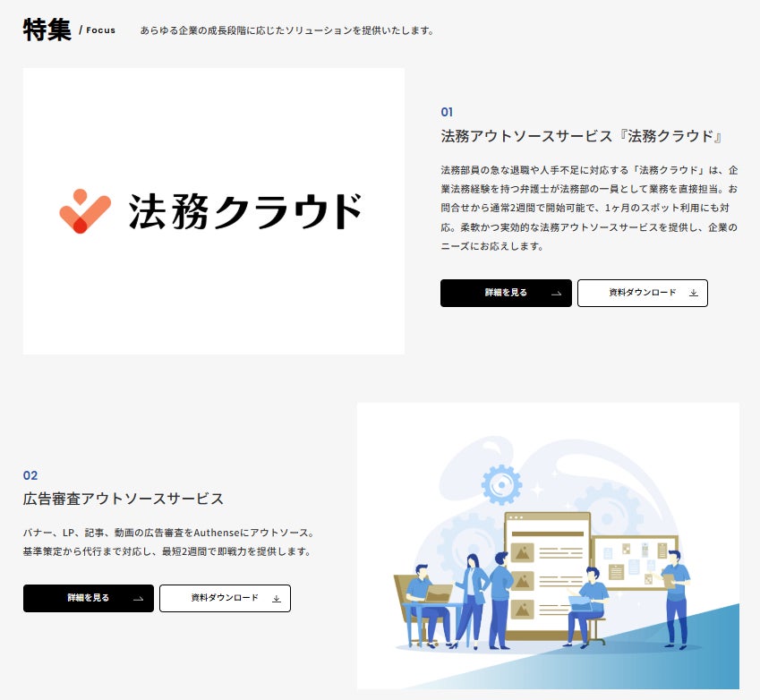The image size is (760, 700).
Task: Click number label 02
Action: (x=30, y=475)
